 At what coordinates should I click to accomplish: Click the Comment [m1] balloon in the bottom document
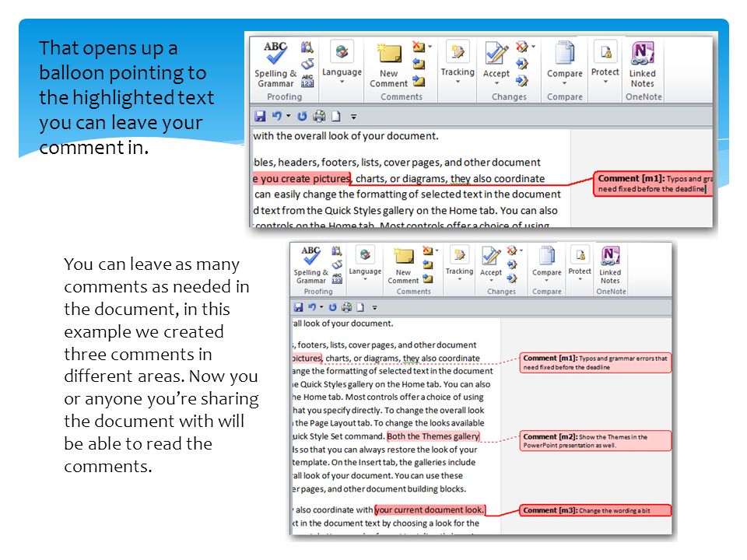click(595, 362)
